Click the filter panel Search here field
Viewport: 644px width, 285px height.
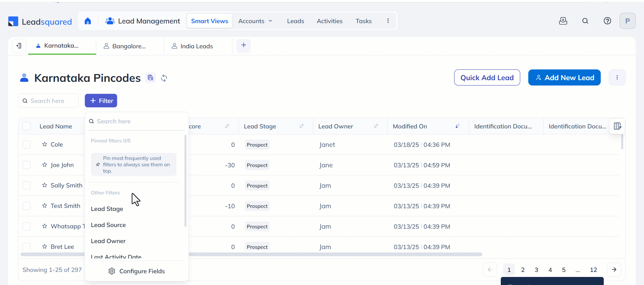(x=137, y=121)
